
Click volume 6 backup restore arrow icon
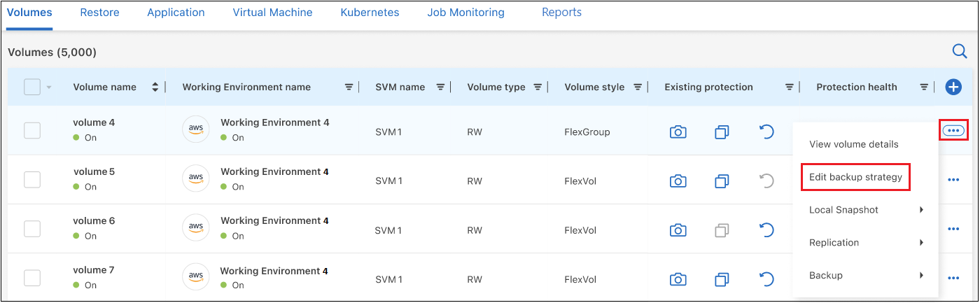coord(766,230)
